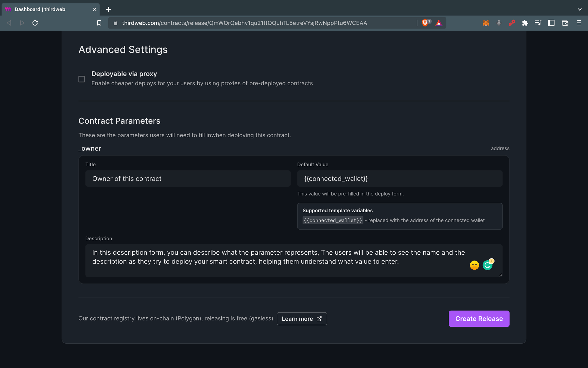588x368 pixels.
Task: Enable the Deployable via proxy checkbox
Action: [82, 79]
